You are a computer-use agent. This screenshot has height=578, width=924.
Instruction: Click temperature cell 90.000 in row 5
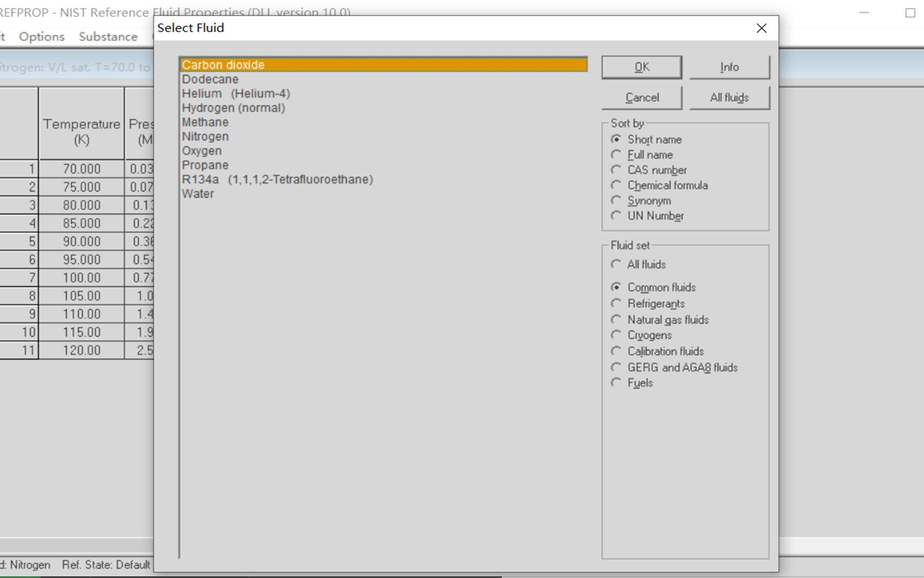click(81, 242)
